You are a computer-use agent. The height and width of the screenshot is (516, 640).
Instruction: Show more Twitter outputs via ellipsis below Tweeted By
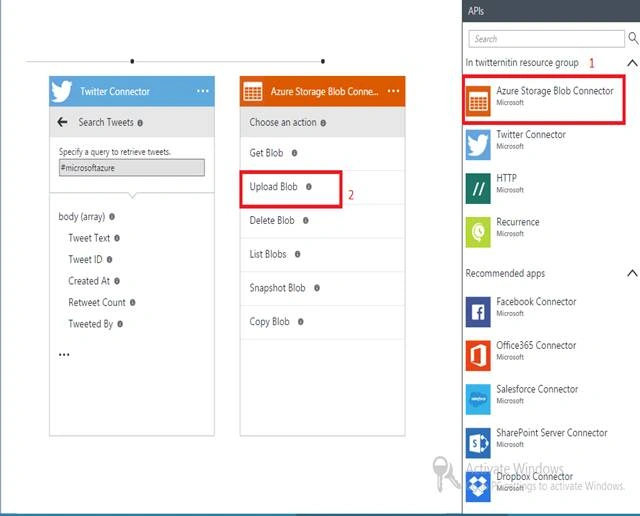(64, 354)
